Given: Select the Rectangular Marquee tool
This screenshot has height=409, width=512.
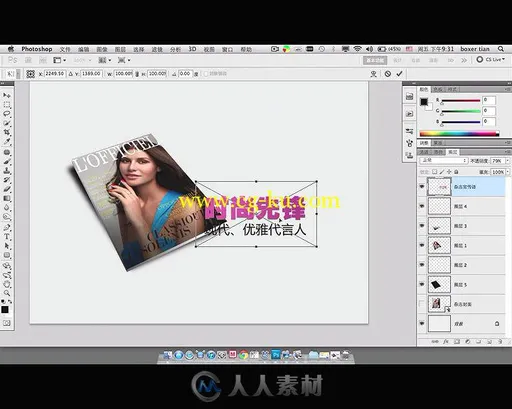Looking at the screenshot, I should pyautogui.click(x=7, y=105).
